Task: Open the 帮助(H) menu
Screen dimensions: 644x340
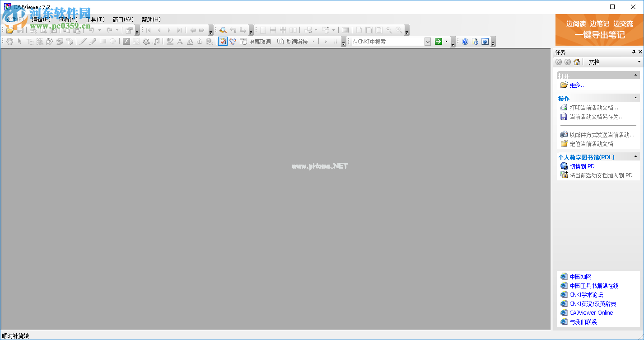Action: click(151, 19)
